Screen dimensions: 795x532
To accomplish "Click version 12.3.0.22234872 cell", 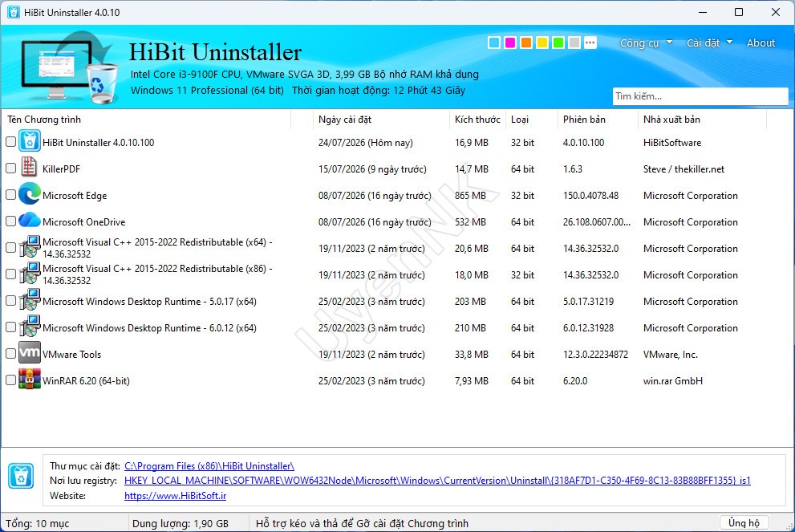I will (595, 354).
